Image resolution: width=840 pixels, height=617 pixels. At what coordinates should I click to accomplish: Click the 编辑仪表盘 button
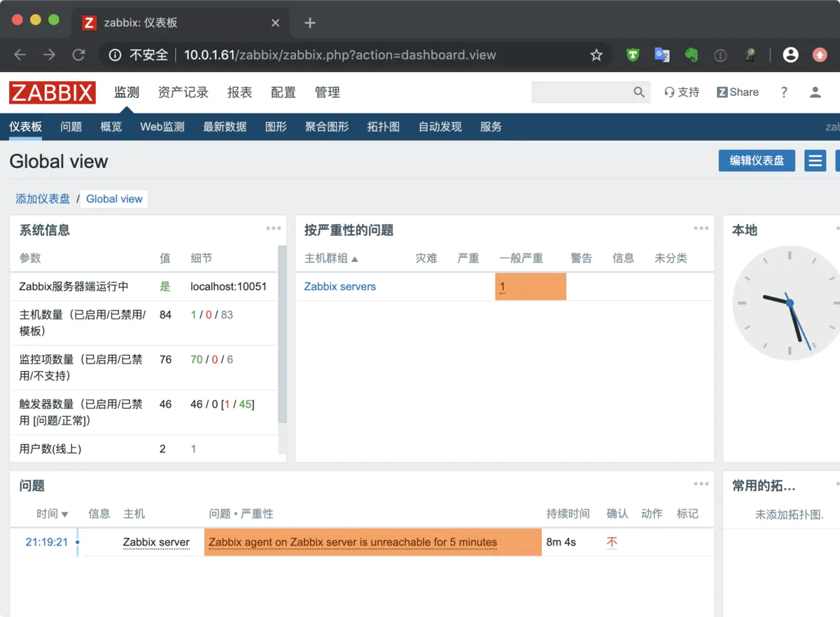[x=757, y=160]
